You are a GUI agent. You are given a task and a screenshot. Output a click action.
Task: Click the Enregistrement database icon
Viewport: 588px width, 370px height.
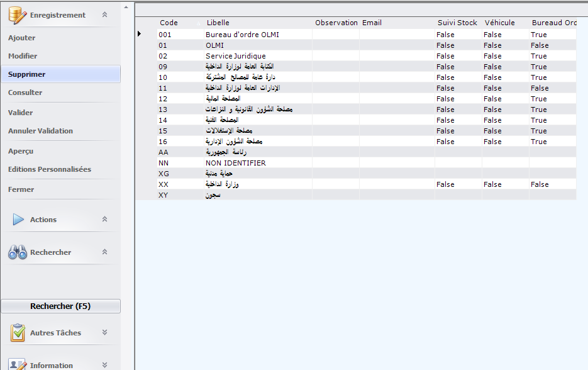(17, 15)
